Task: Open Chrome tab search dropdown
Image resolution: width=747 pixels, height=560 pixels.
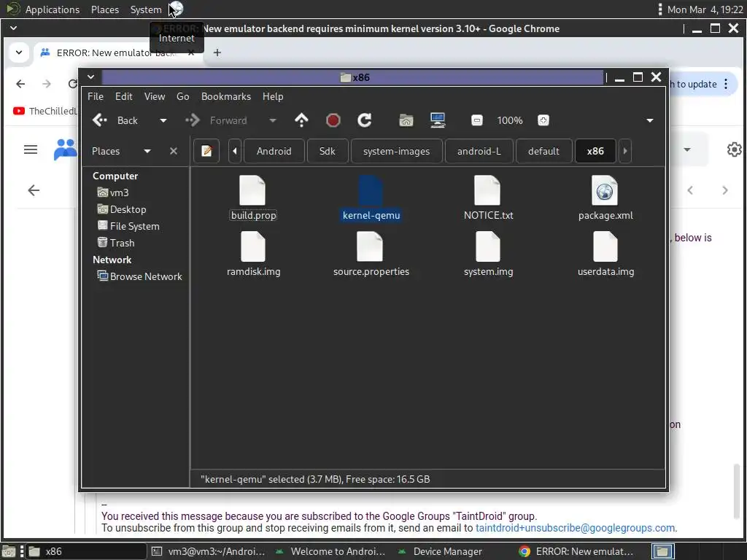Action: click(19, 52)
